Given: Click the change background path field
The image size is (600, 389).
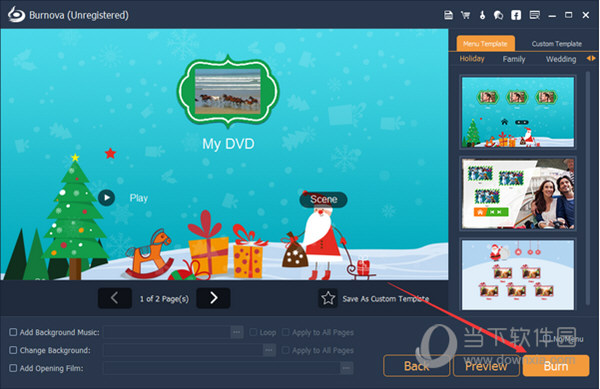Looking at the screenshot, I should click(x=183, y=350).
